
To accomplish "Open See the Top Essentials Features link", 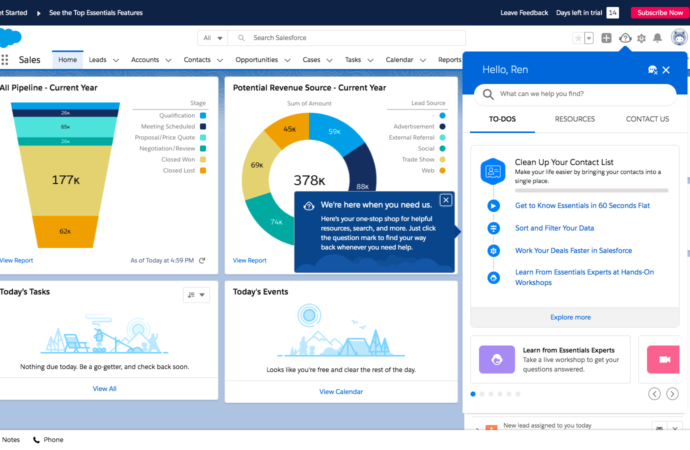I will coord(96,13).
